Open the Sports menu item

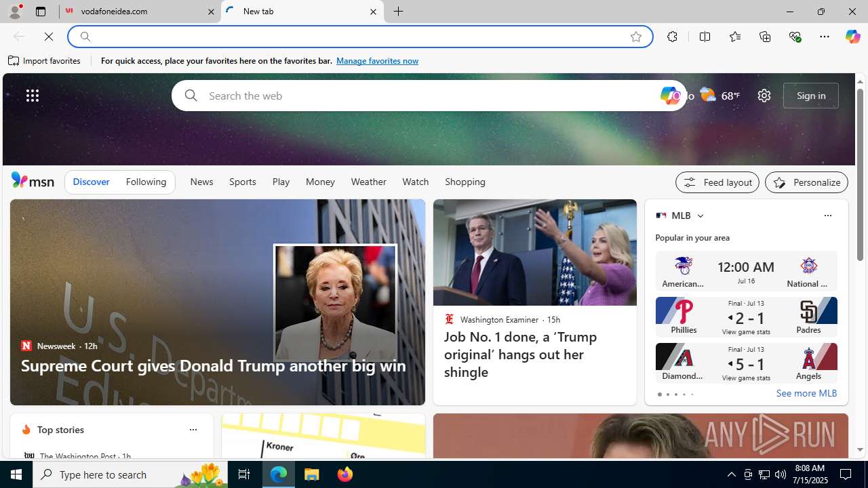pos(243,182)
